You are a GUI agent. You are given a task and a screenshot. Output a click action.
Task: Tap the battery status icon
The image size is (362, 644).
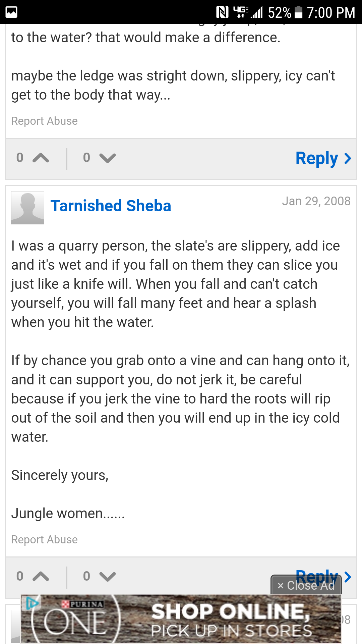point(298,12)
